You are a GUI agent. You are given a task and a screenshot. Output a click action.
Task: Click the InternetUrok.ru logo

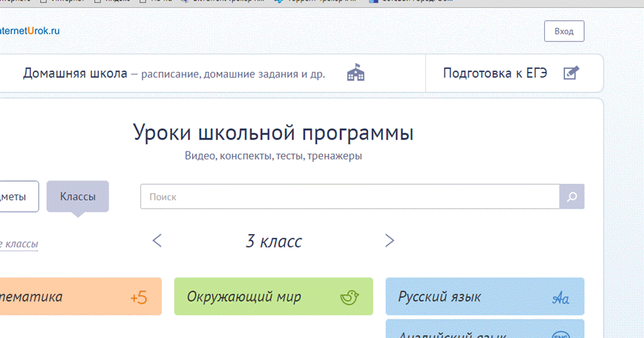[30, 31]
